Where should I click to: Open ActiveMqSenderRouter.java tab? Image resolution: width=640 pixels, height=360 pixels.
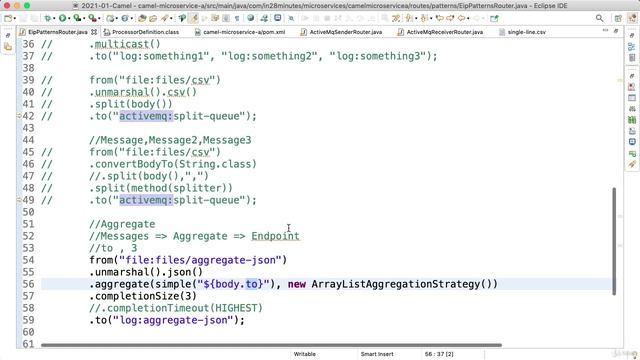point(346,32)
